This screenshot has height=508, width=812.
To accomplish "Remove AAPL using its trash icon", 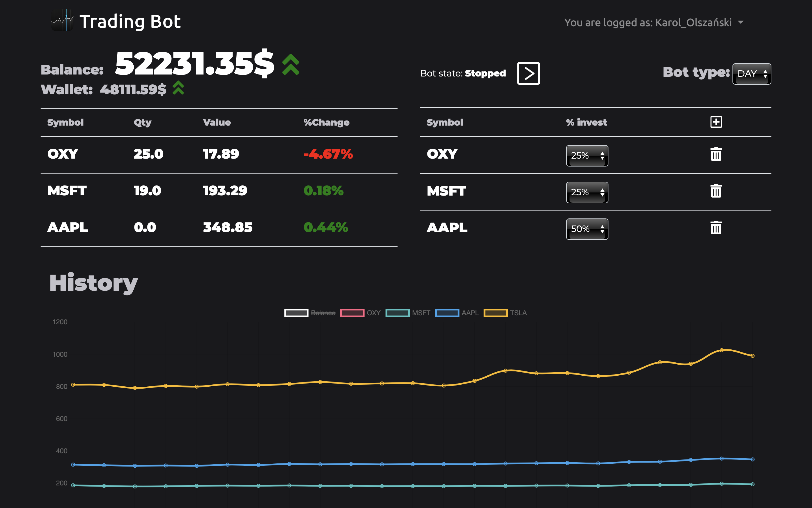I will coord(716,227).
